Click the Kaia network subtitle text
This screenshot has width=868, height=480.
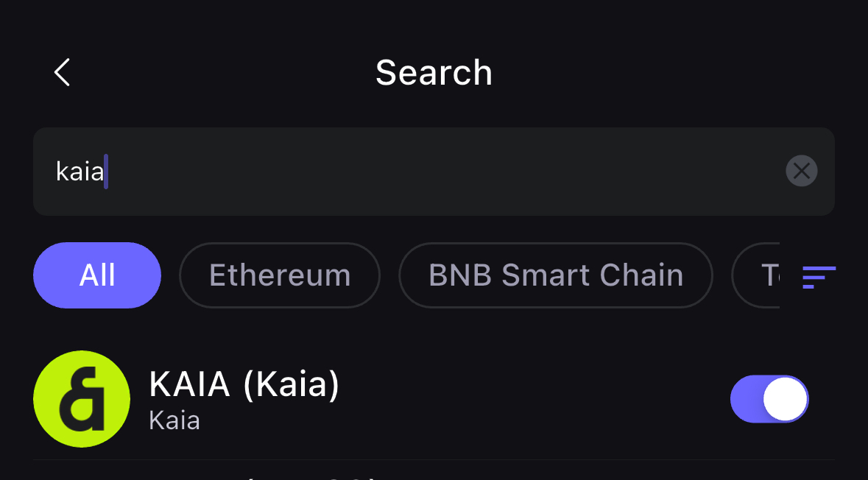(174, 421)
